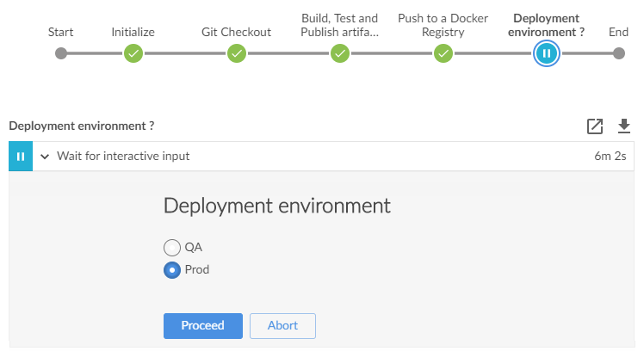Viewport: 644px width, 351px height.
Task: Click the paused Deployment environment stage node
Action: tap(547, 53)
